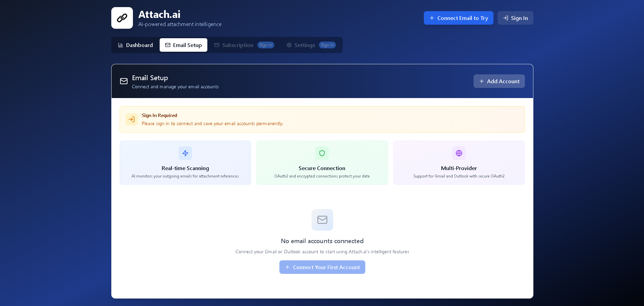Screen dimensions: 644x306
Task: Click the Sign In Required heading
Action: pyautogui.click(x=159, y=115)
